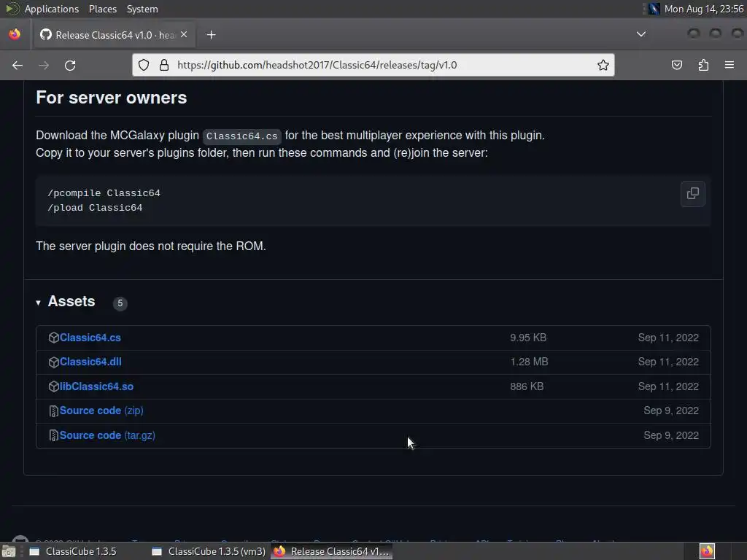Go back with the browser back arrow
Viewport: 747px width, 560px height.
point(18,65)
